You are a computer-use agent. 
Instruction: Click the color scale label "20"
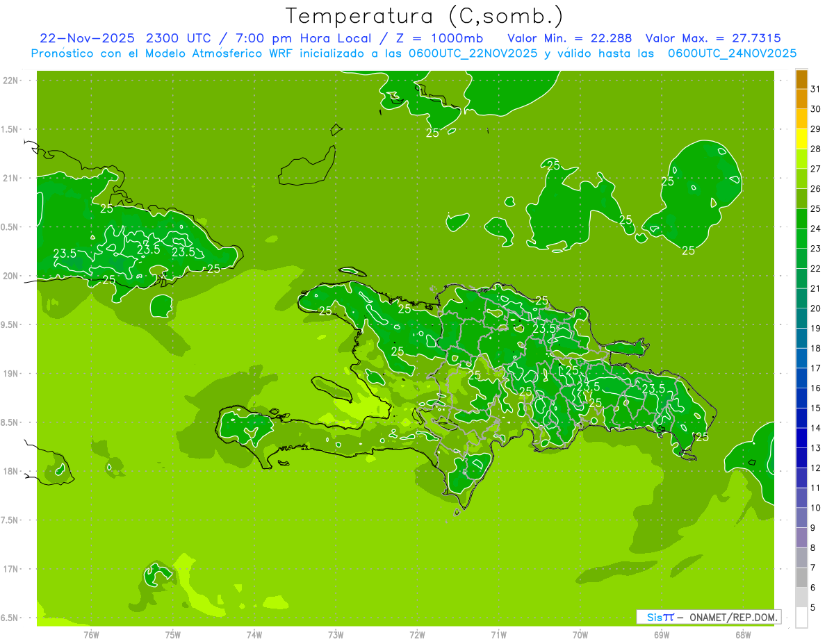point(816,308)
